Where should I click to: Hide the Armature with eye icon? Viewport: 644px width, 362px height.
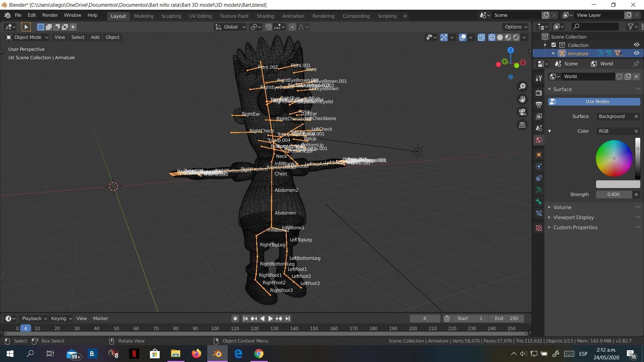coord(636,53)
